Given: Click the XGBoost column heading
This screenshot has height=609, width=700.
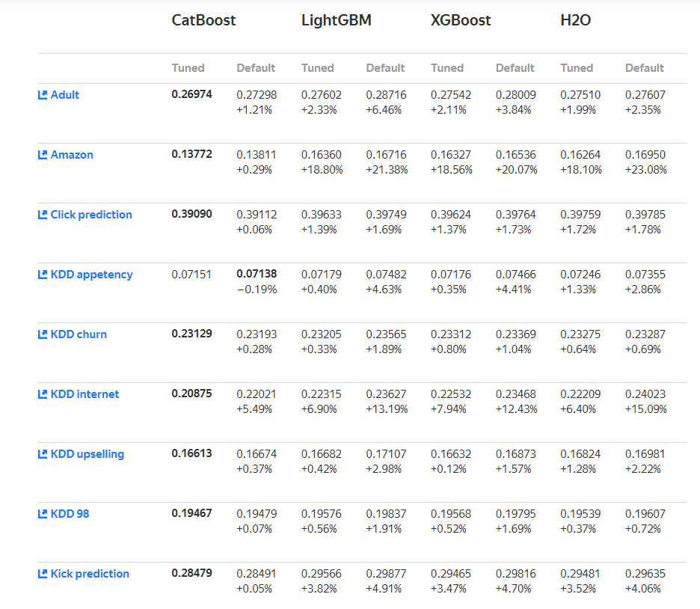Looking at the screenshot, I should [460, 20].
